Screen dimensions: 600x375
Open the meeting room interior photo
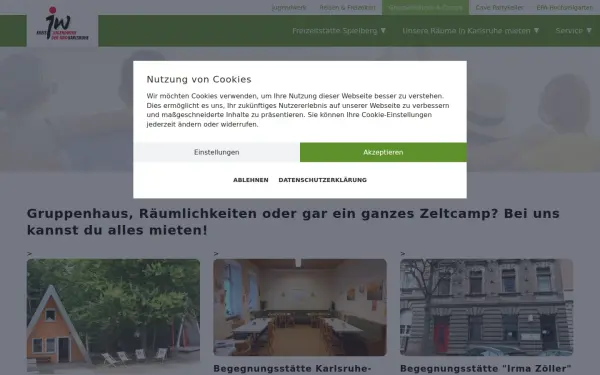tap(300, 307)
